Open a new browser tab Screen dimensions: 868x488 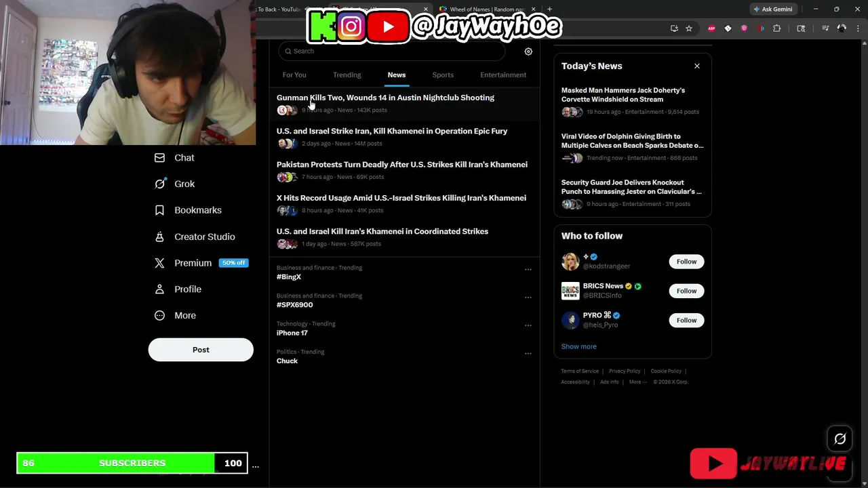549,9
